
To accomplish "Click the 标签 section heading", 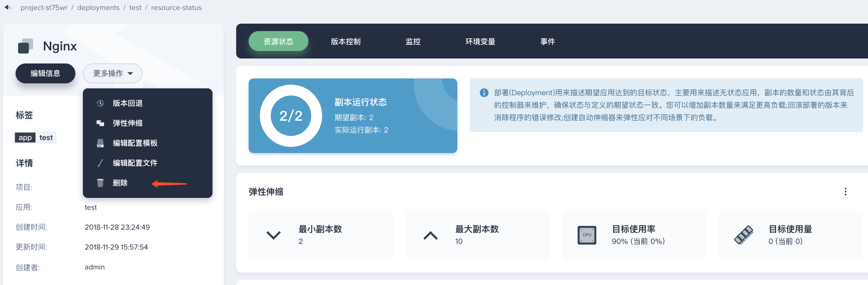I will pyautogui.click(x=24, y=115).
